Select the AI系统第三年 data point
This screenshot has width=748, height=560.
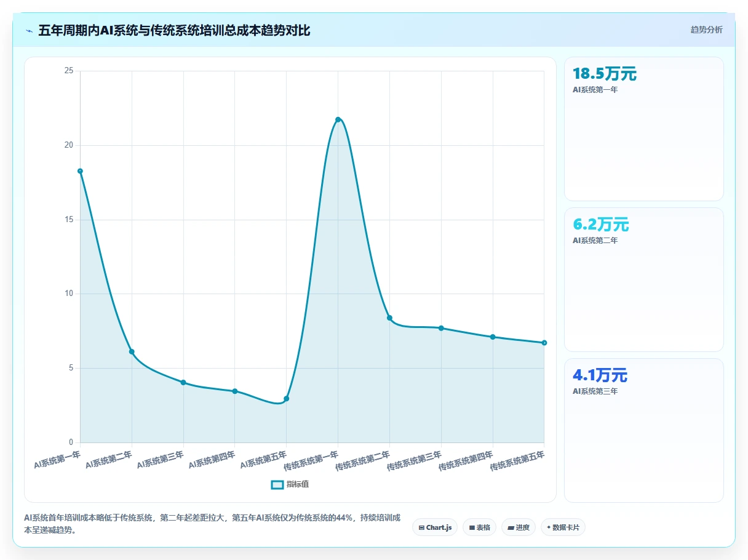coord(183,383)
